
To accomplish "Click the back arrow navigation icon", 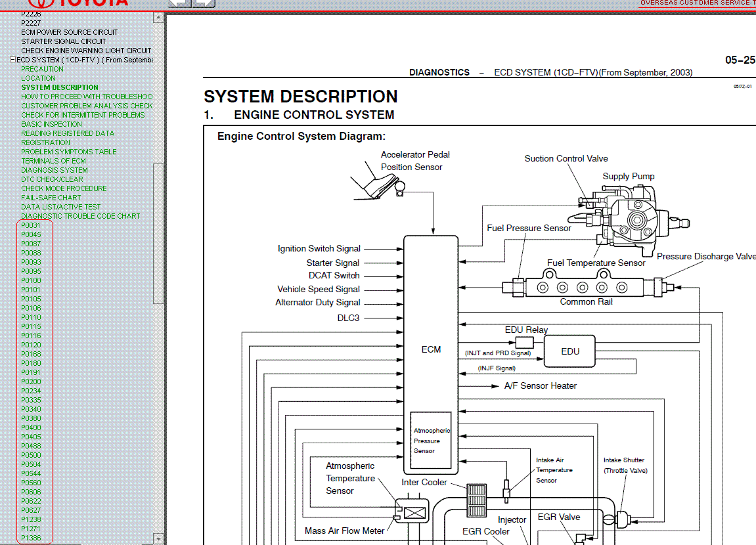I will coord(179,3).
